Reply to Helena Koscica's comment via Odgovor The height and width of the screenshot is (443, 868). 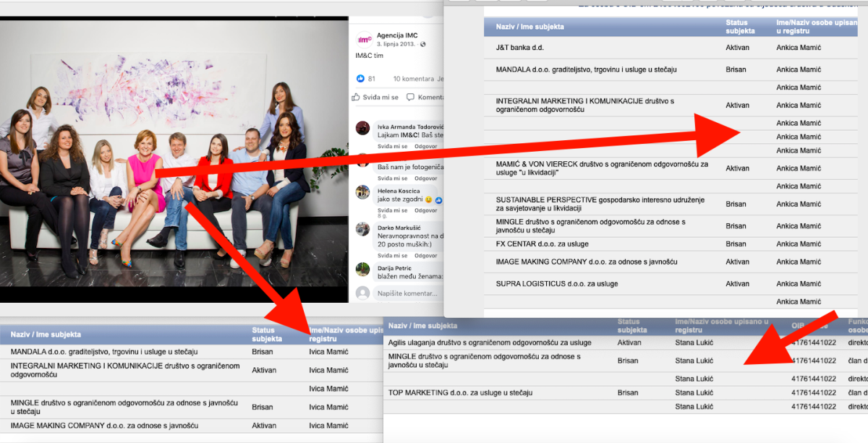(425, 210)
